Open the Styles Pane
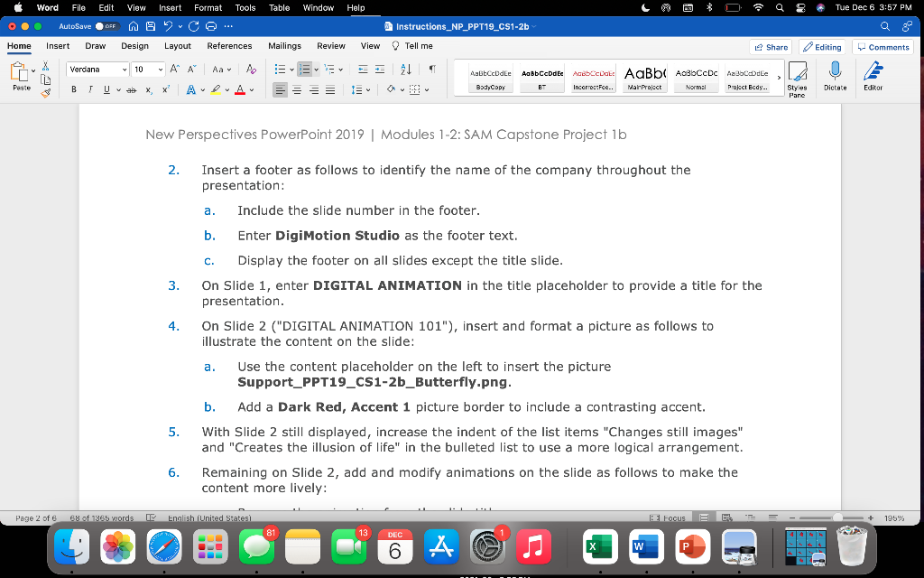Viewport: 924px width, 578px height. pos(798,79)
